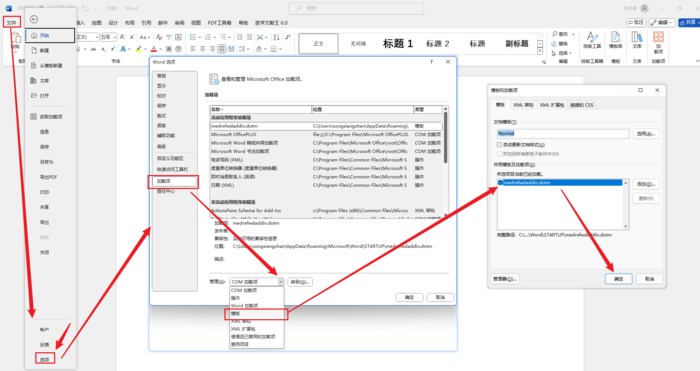Switch to XML 架构 tab
Screen dimensions: 700x371
point(523,105)
